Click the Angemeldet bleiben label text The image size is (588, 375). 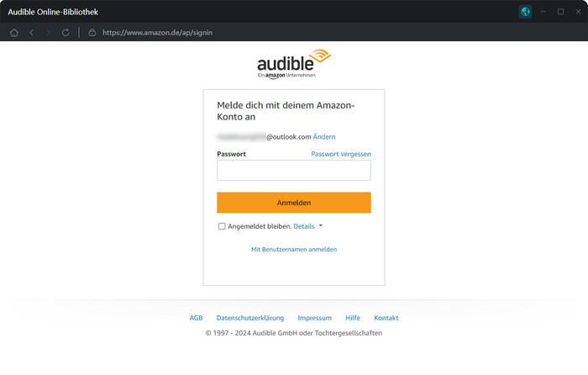coord(260,226)
